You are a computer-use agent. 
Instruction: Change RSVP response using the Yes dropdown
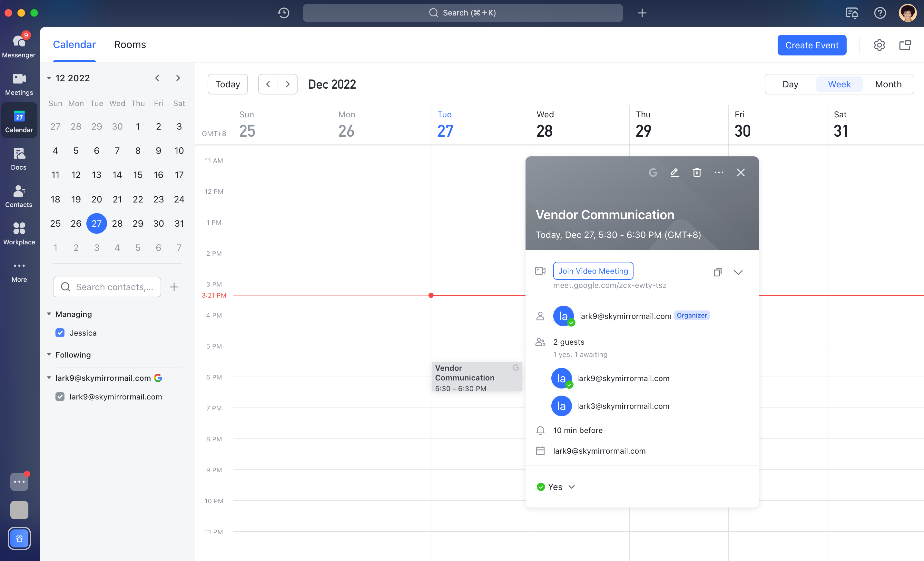coord(556,487)
